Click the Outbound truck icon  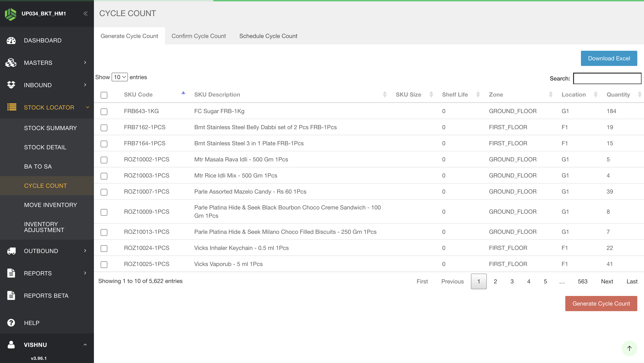point(11,251)
